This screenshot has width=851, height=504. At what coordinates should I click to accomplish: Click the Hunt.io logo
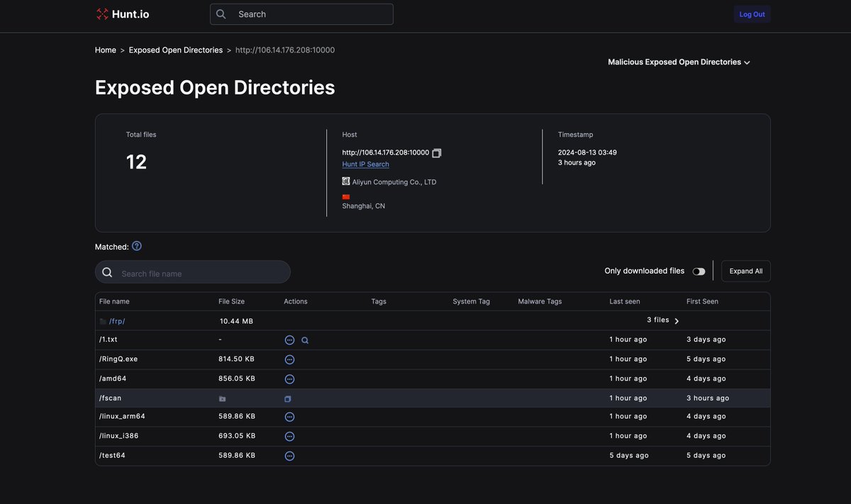[x=122, y=14]
